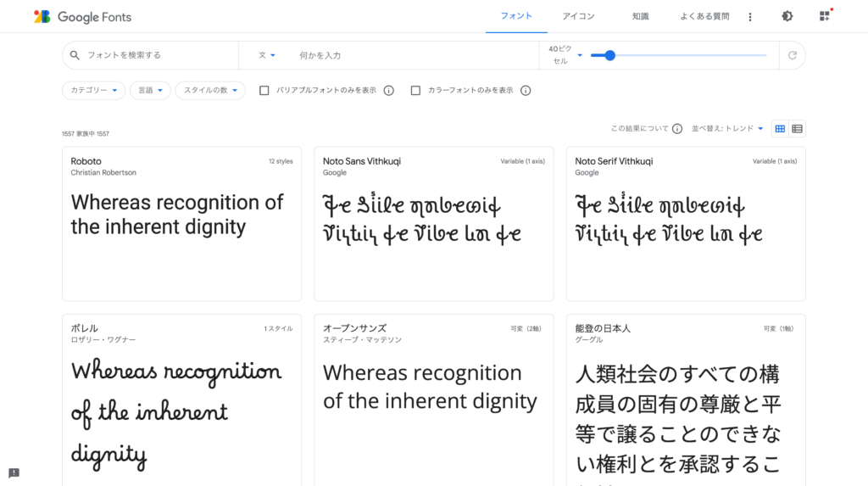Image resolution: width=868 pixels, height=486 pixels.
Task: Toggle the dark theme icon
Action: tap(787, 16)
